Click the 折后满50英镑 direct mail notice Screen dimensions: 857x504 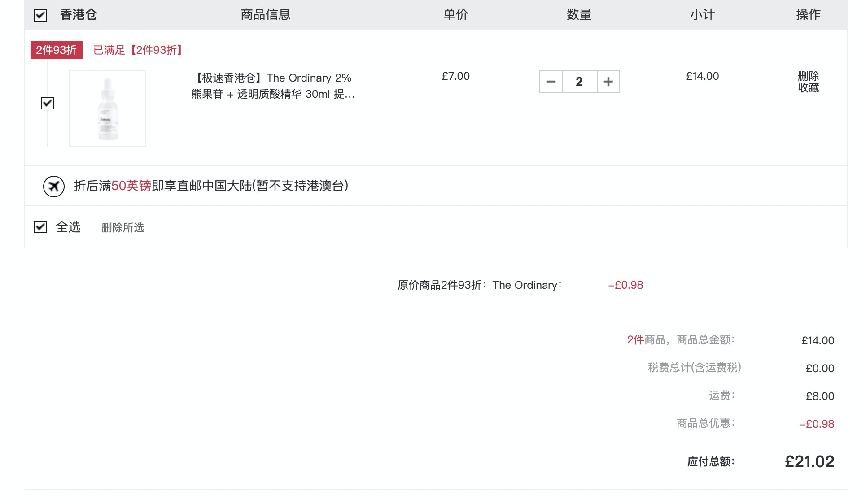(211, 186)
